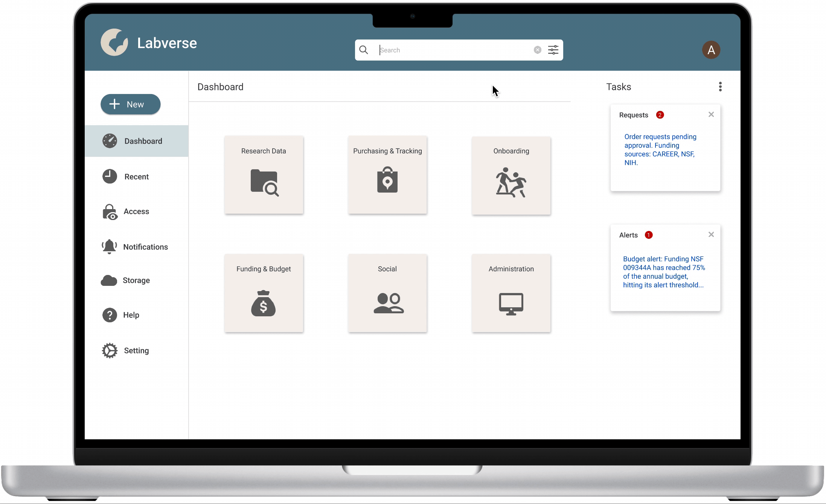The width and height of the screenshot is (826, 504).
Task: Open order requests pending approval link
Action: tap(660, 150)
